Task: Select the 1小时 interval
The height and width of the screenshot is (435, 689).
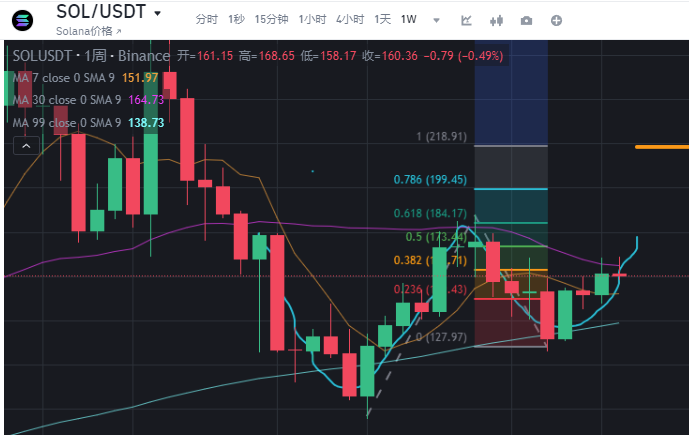Action: tap(312, 20)
